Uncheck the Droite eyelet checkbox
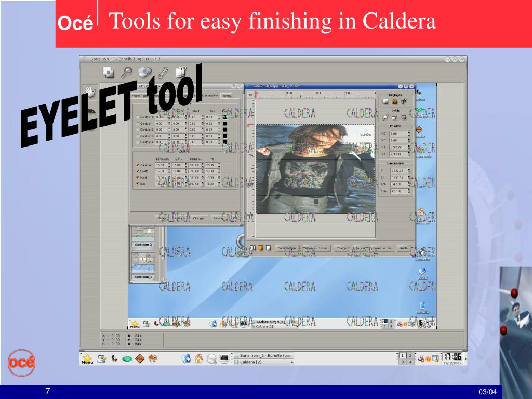 pyautogui.click(x=137, y=171)
